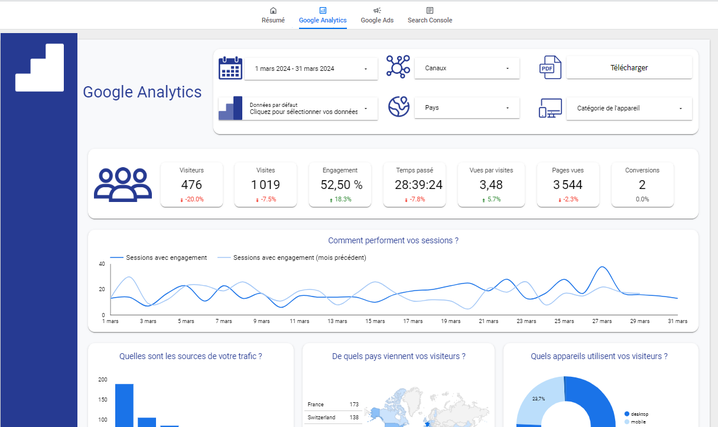Click the calendar icon
Viewport: 718px width, 427px height.
click(230, 68)
